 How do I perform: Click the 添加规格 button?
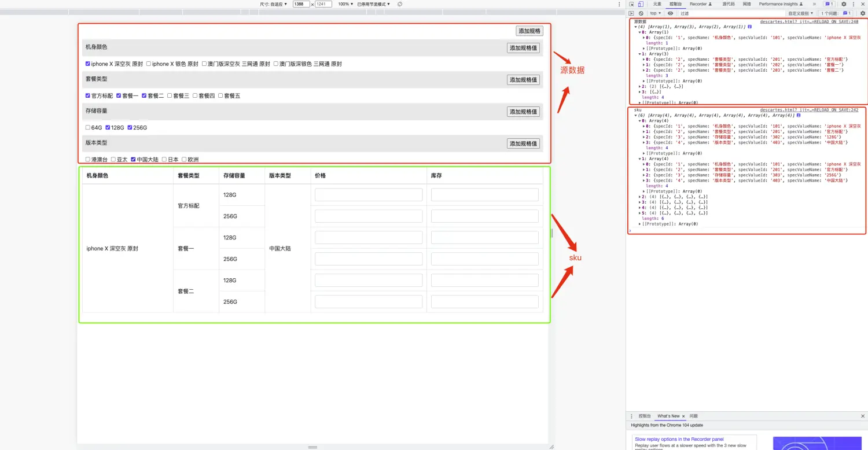click(529, 31)
